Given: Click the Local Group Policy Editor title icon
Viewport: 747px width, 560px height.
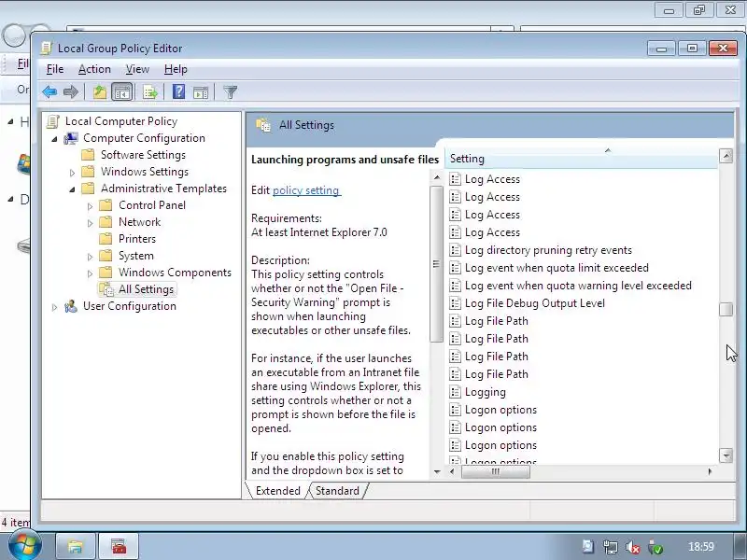Looking at the screenshot, I should pyautogui.click(x=46, y=49).
